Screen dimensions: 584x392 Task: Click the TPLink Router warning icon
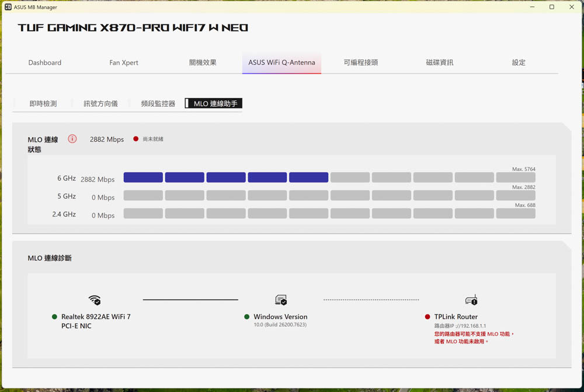[x=471, y=300]
